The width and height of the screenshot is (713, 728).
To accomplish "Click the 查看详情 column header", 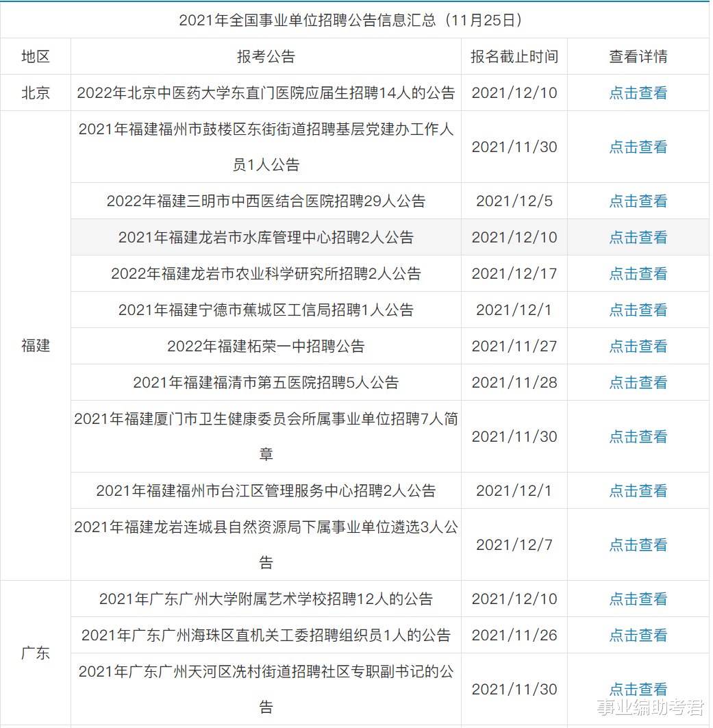I will [638, 57].
